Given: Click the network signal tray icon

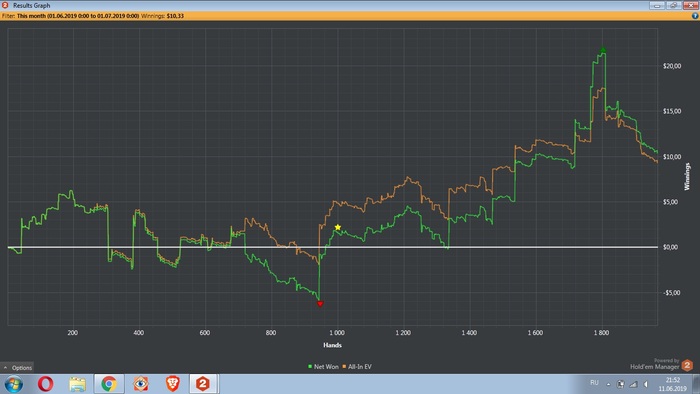Looking at the screenshot, I should click(633, 384).
